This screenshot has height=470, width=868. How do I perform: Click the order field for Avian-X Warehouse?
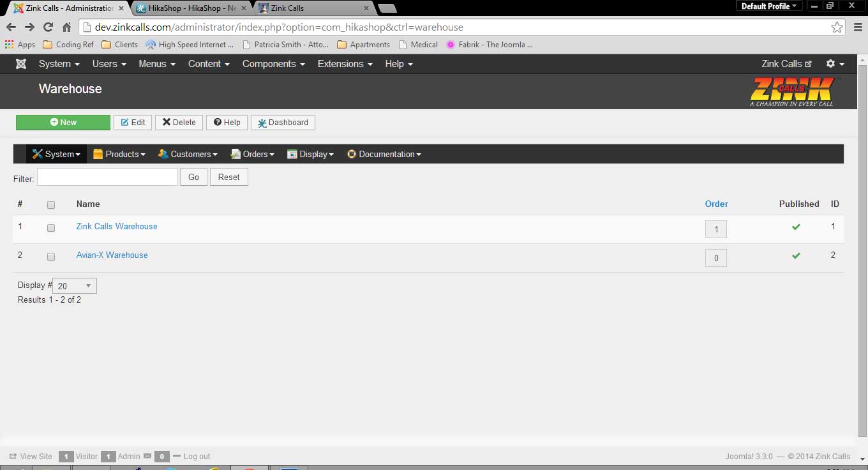716,258
